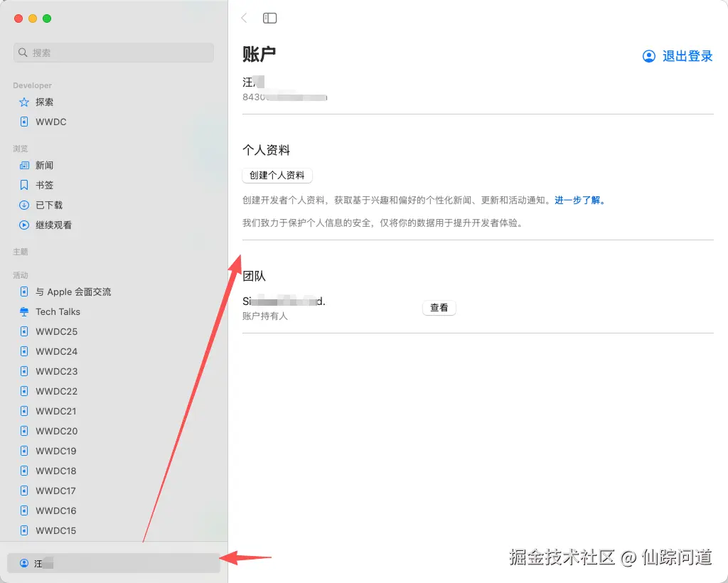This screenshot has height=583, width=728.
Task: Select the WWDC25 label text
Action: 57,331
